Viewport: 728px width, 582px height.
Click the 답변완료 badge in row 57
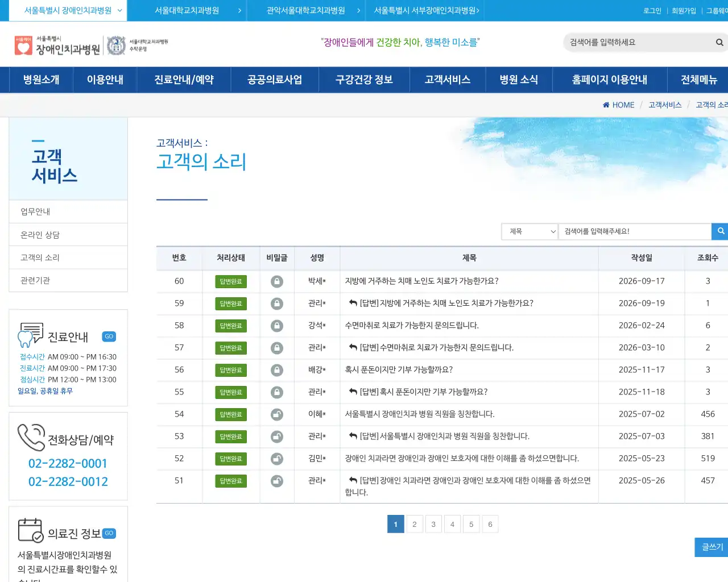(x=231, y=348)
